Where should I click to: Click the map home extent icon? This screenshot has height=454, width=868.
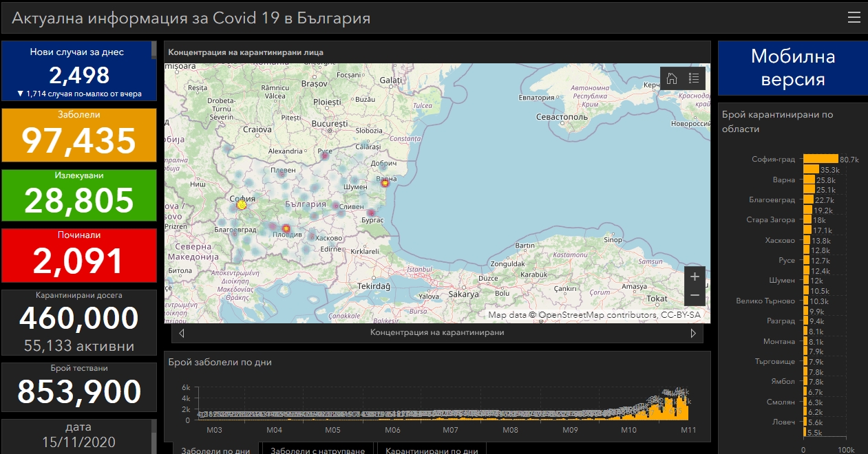click(x=672, y=78)
